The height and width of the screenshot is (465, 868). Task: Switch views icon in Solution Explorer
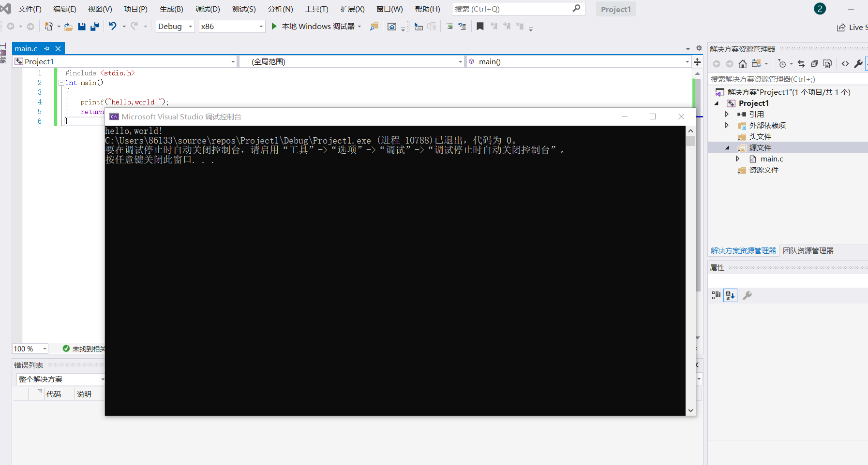point(756,63)
